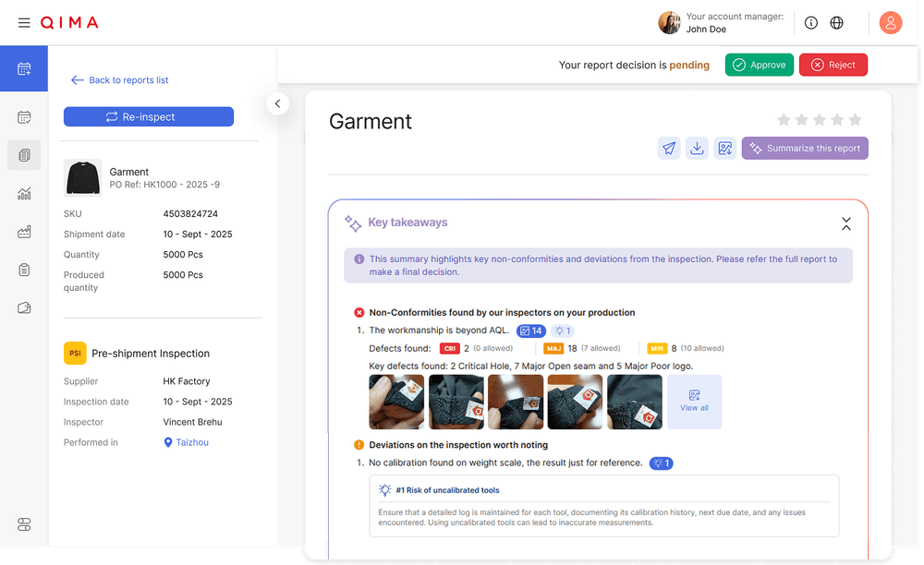Click the info icon in header
Viewport: 924px width, 565px height.
click(811, 22)
